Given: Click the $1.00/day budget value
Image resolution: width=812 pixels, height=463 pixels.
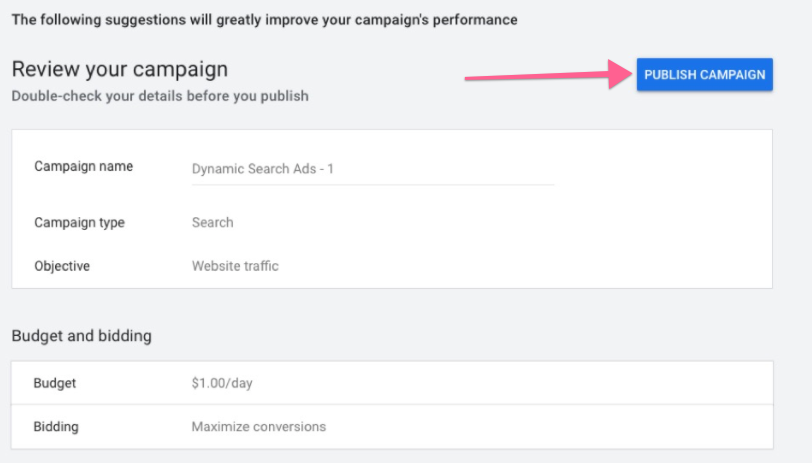Looking at the screenshot, I should click(221, 383).
